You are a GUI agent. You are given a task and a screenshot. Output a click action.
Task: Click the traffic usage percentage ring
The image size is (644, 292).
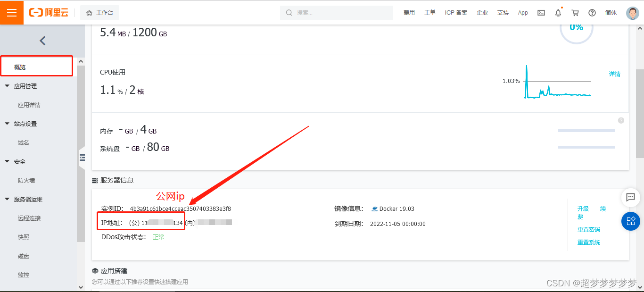576,28
